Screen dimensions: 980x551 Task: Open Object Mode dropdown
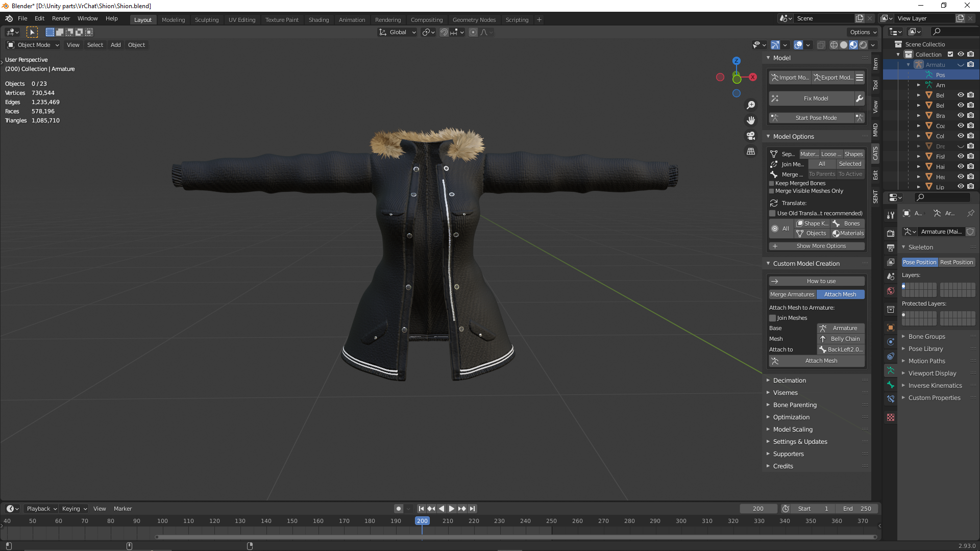click(x=33, y=45)
